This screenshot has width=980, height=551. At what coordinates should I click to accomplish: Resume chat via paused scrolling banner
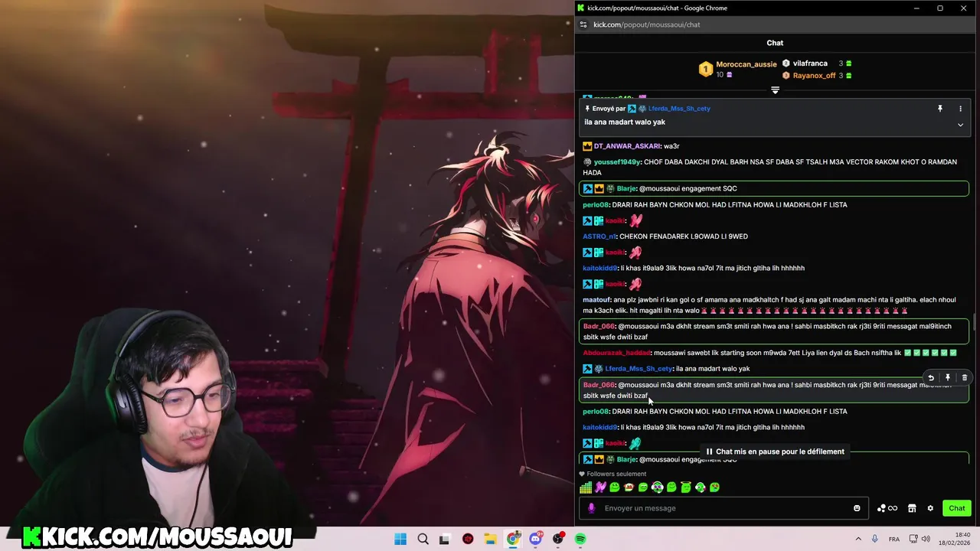(775, 452)
